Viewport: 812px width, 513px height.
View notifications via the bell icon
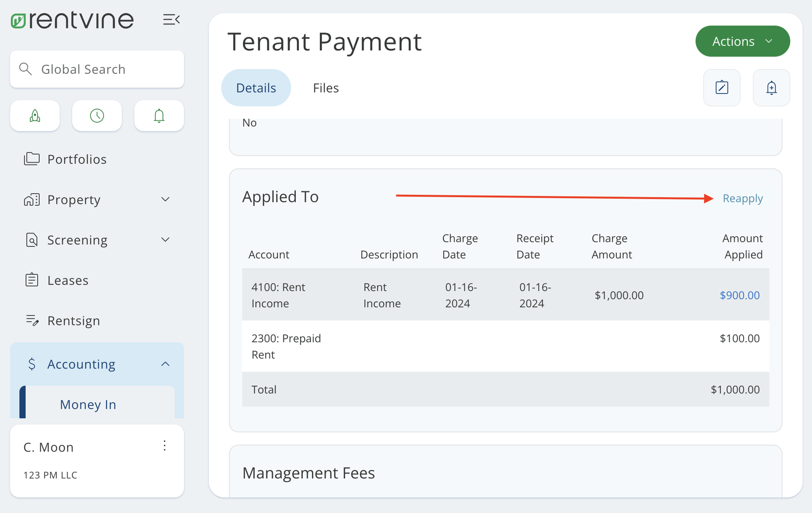[x=159, y=116]
